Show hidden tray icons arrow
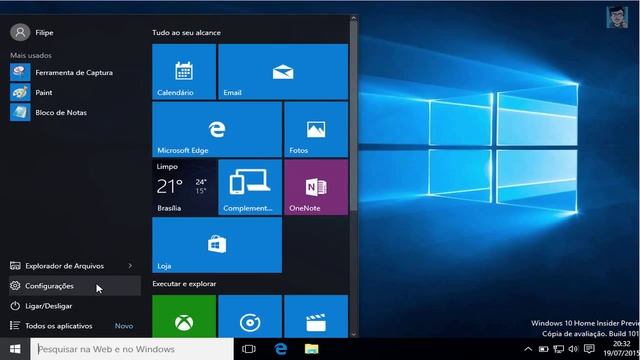The image size is (640, 360). tap(528, 349)
